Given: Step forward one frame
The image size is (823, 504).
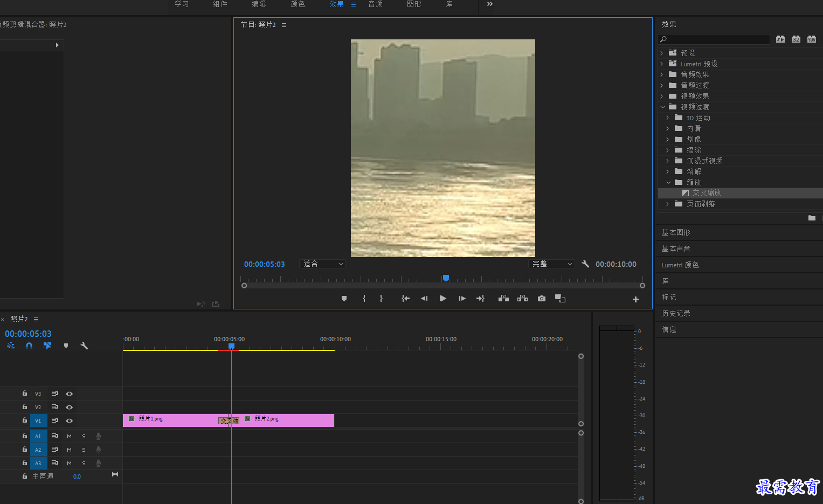Looking at the screenshot, I should point(462,298).
